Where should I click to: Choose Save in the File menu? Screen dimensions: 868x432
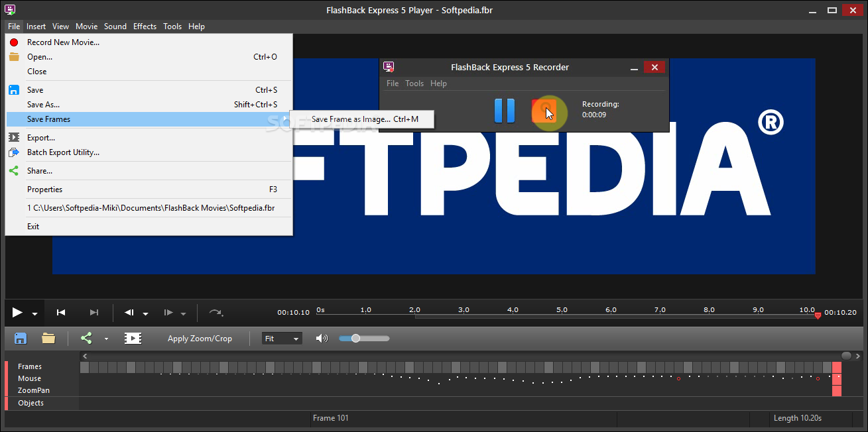tap(149, 90)
